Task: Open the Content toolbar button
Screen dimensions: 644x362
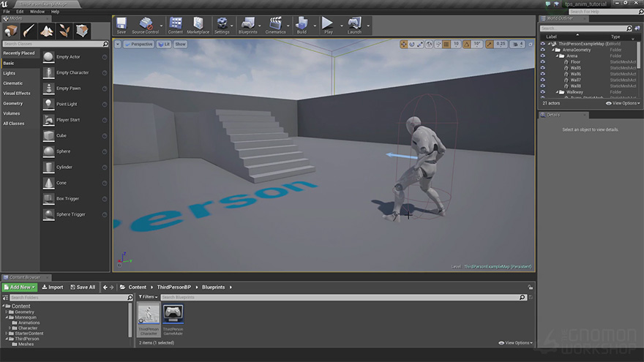Action: 176,26
